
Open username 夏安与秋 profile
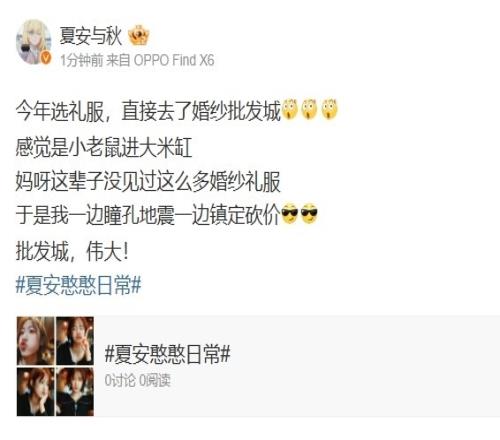91,35
